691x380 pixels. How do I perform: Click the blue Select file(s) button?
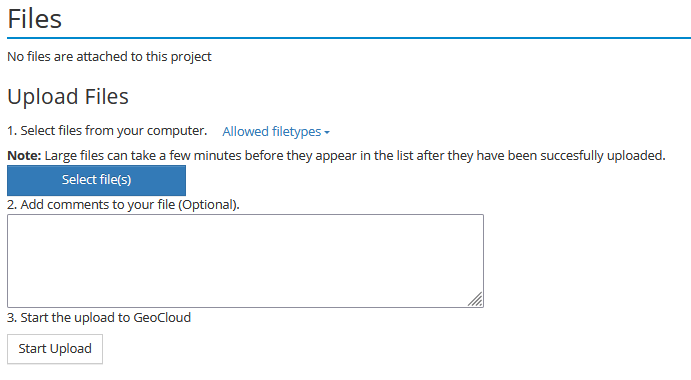click(x=96, y=180)
